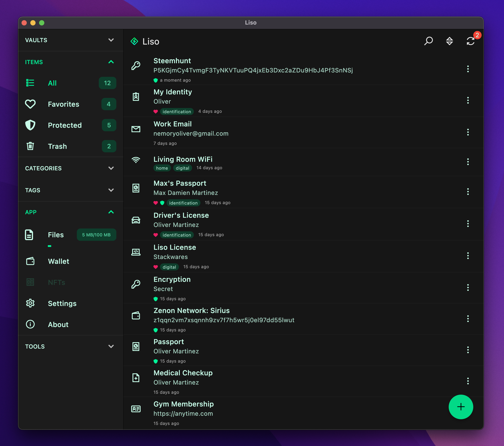Click the digital tag on Liso License

tap(169, 267)
